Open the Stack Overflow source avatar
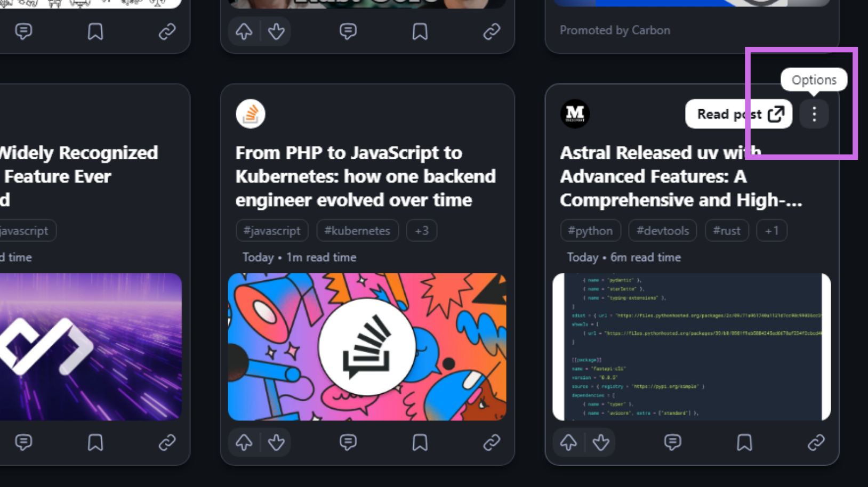This screenshot has height=487, width=868. 251,114
